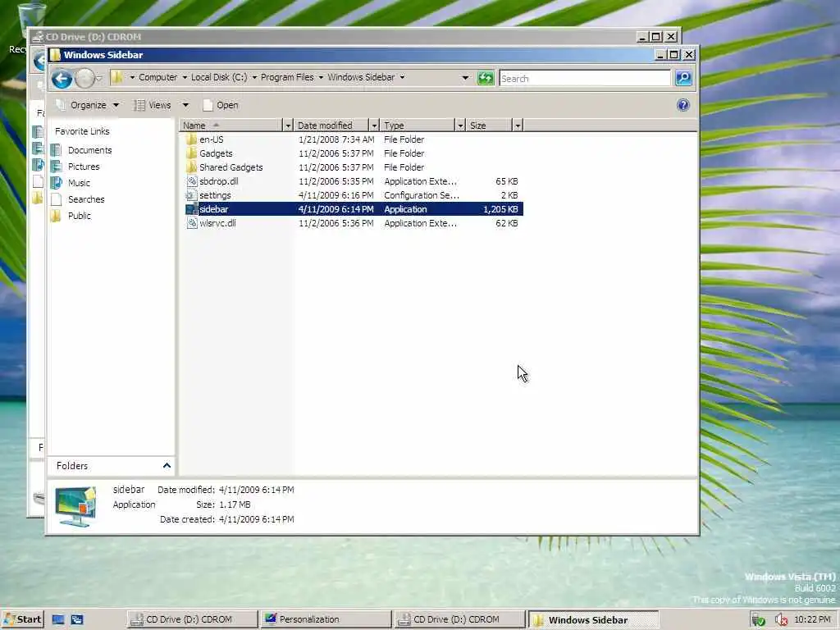This screenshot has width=840, height=630.
Task: Sort by the Size column header
Action: (x=489, y=126)
